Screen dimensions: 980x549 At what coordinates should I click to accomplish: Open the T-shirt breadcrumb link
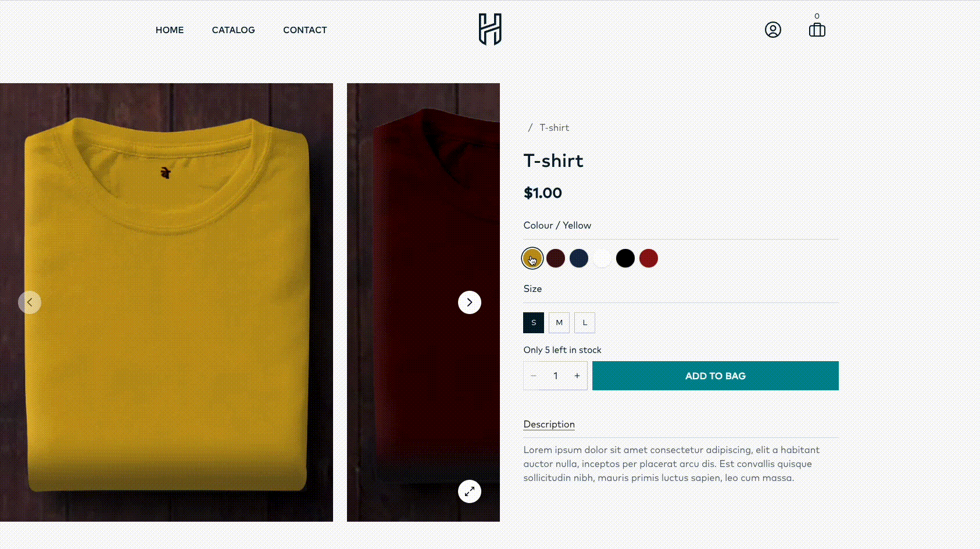coord(554,127)
